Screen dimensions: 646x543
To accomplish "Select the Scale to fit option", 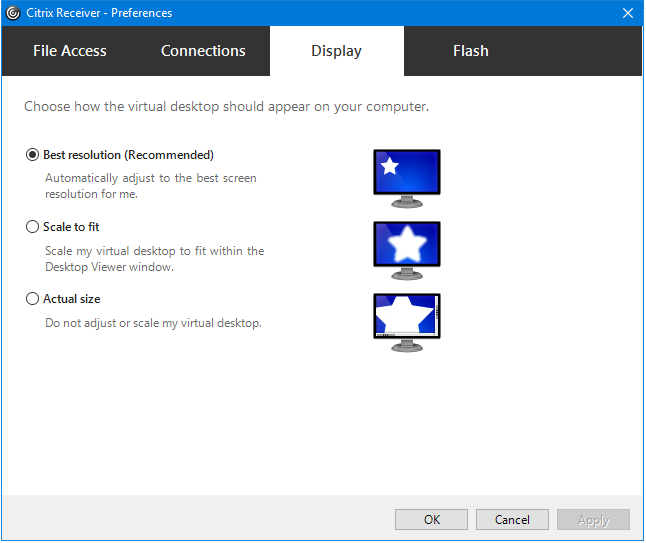I will (32, 227).
